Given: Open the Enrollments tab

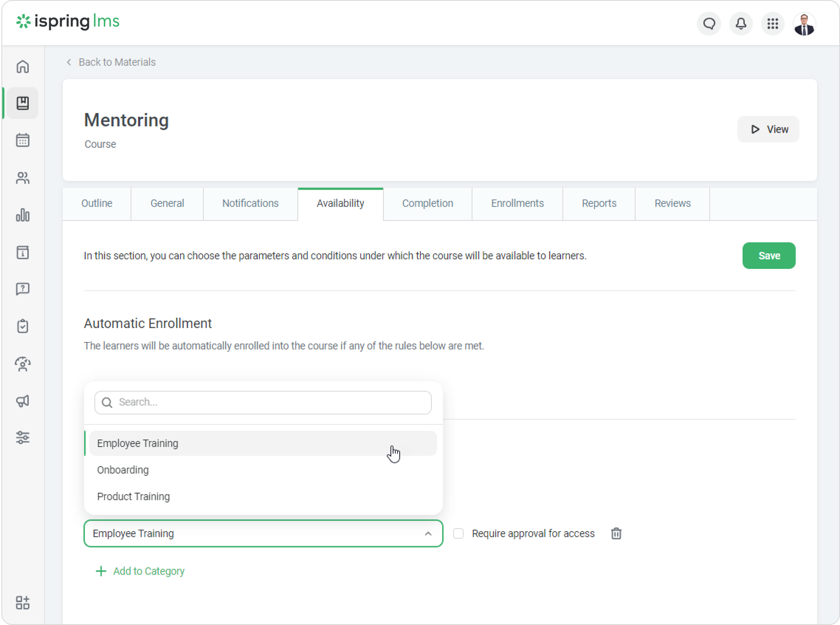Looking at the screenshot, I should [517, 204].
